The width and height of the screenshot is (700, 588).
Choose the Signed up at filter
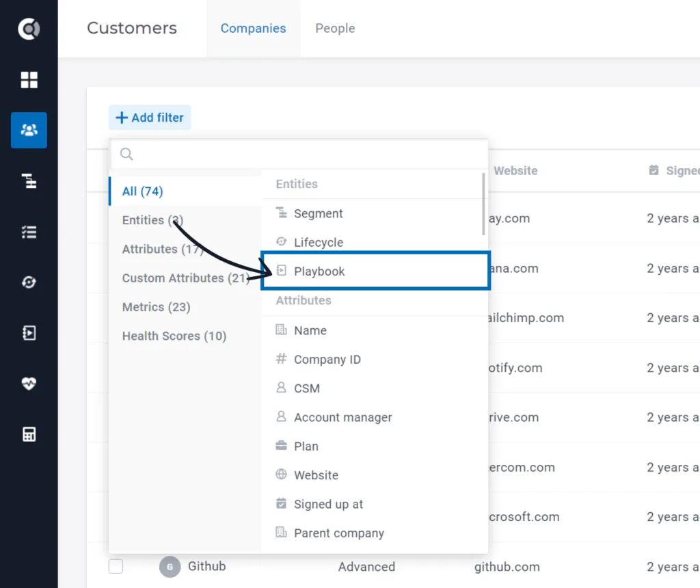click(374, 504)
